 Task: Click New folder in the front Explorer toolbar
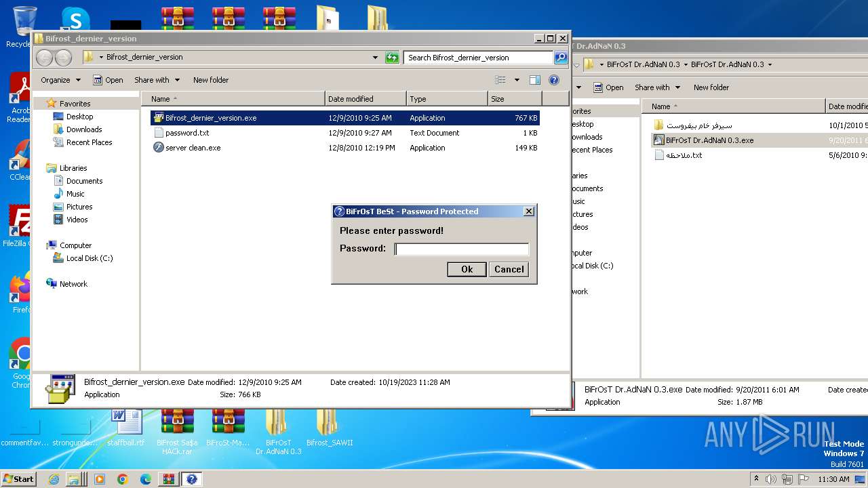(211, 80)
